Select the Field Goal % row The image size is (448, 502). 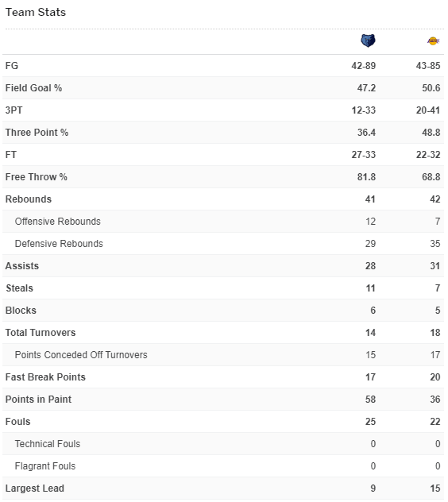(223, 88)
